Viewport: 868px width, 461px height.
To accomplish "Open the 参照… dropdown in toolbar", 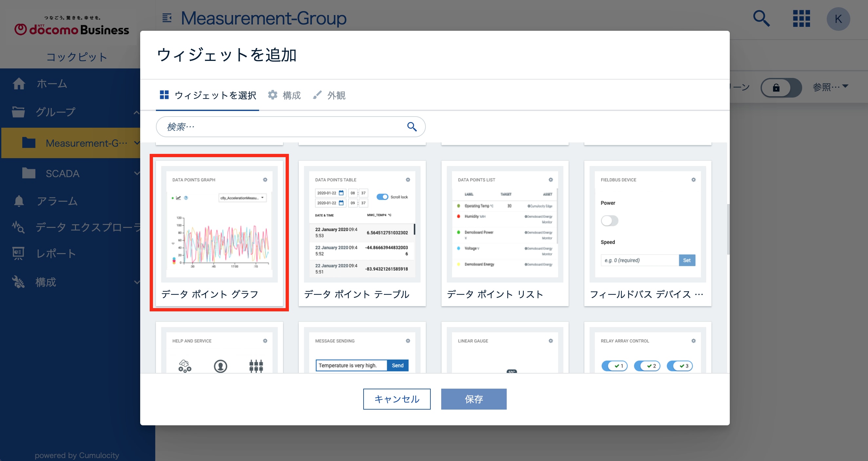I will click(x=830, y=87).
